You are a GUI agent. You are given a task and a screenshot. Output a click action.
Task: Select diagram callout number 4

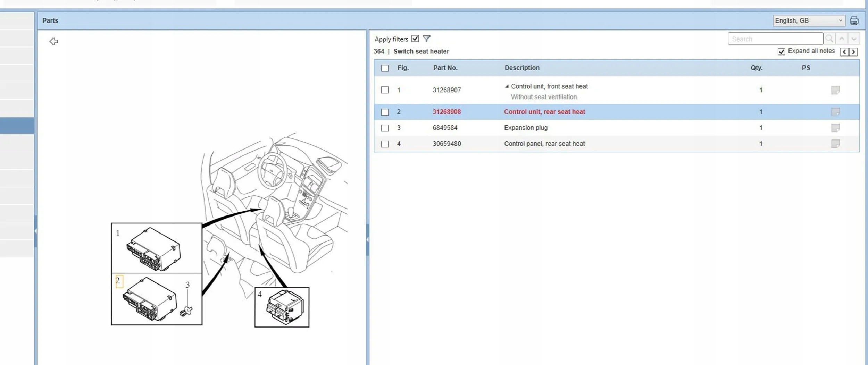[x=260, y=294]
